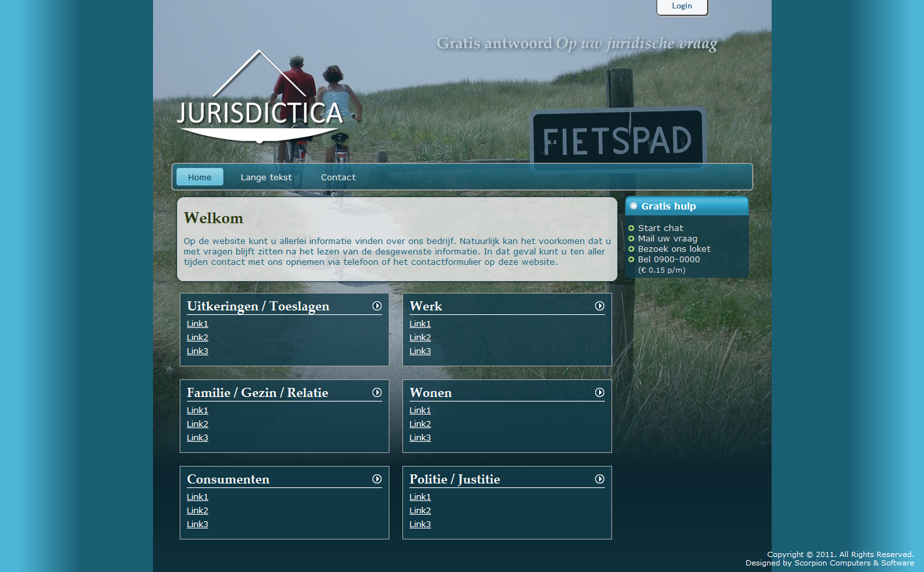Click the arrow icon beside Politie / Justitie
The image size is (924, 572).
[600, 479]
